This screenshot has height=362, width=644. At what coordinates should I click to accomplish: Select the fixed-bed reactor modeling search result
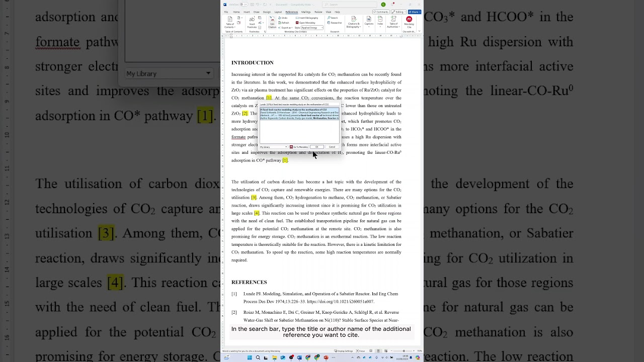coord(299,114)
